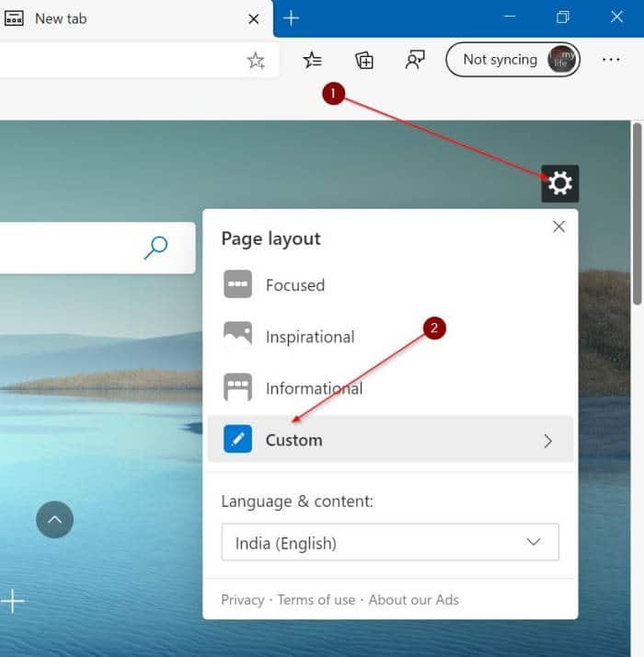Click the blue Custom pencil icon
644x657 pixels.
(237, 439)
